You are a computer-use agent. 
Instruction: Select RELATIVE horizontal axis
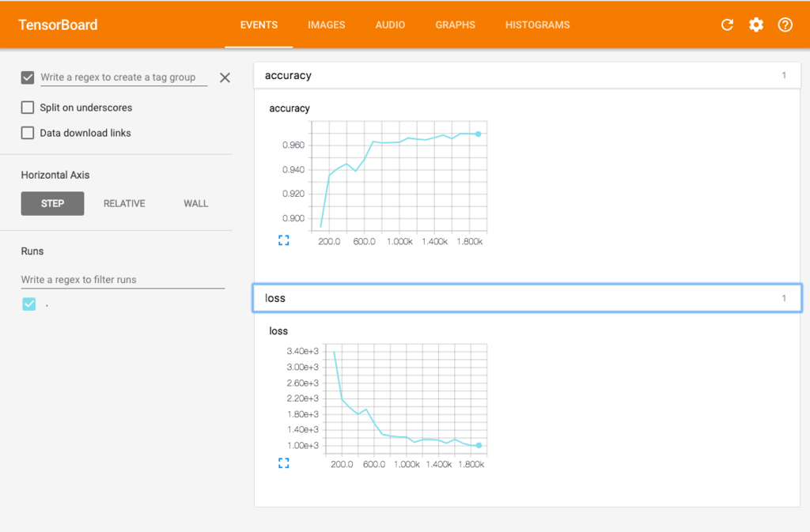[124, 203]
